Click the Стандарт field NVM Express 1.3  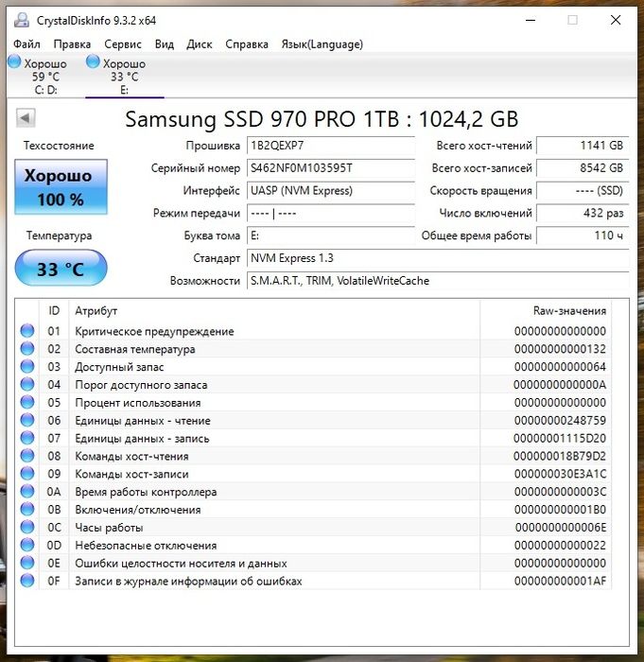tap(438, 258)
